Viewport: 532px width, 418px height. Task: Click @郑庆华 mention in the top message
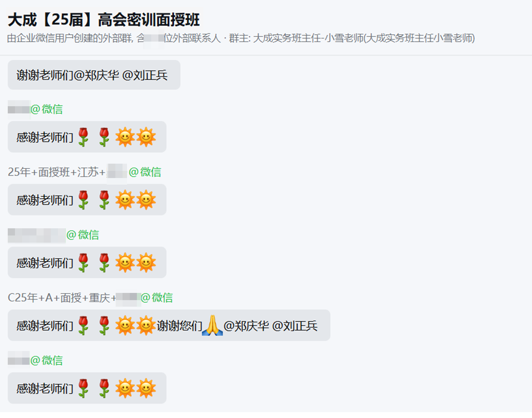96,75
